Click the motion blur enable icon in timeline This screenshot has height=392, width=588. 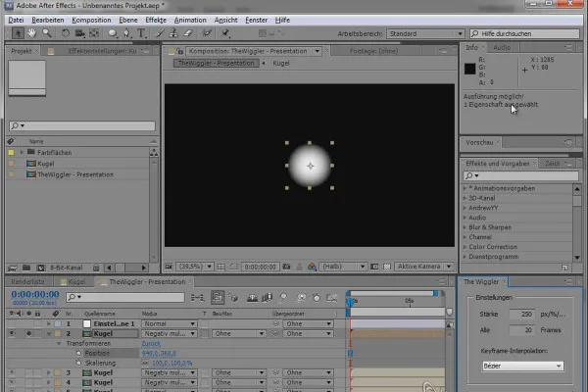coord(283,298)
